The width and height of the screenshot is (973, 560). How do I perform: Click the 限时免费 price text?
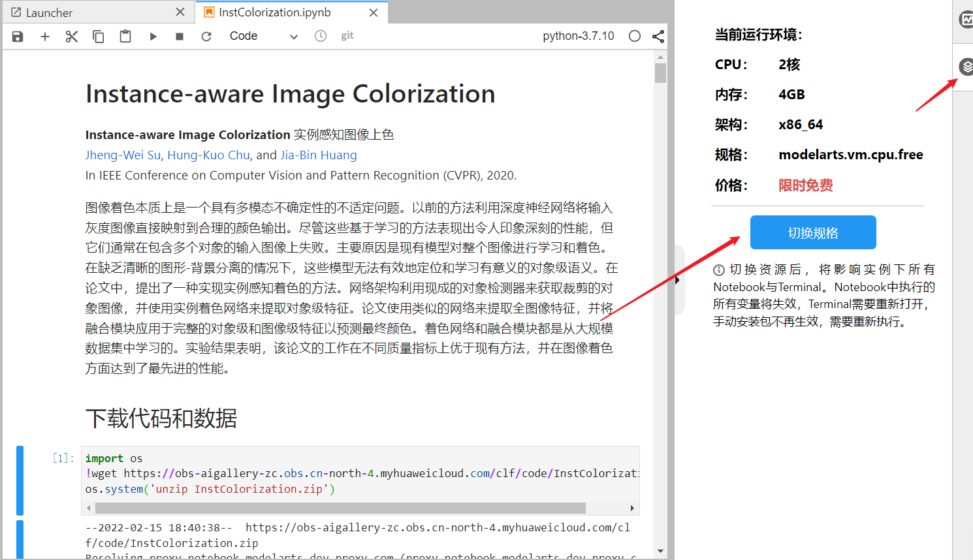click(806, 185)
